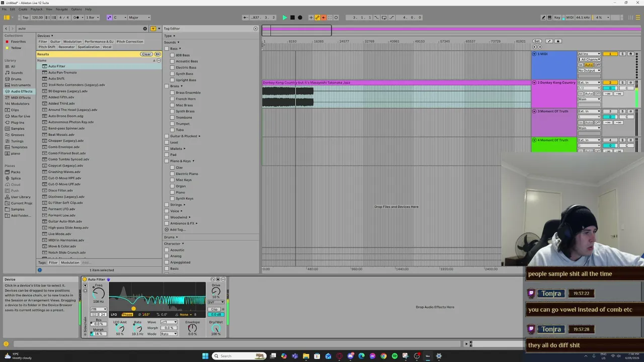
Task: Toggle Computer MIDI Keyboard icon
Action: click(x=550, y=18)
